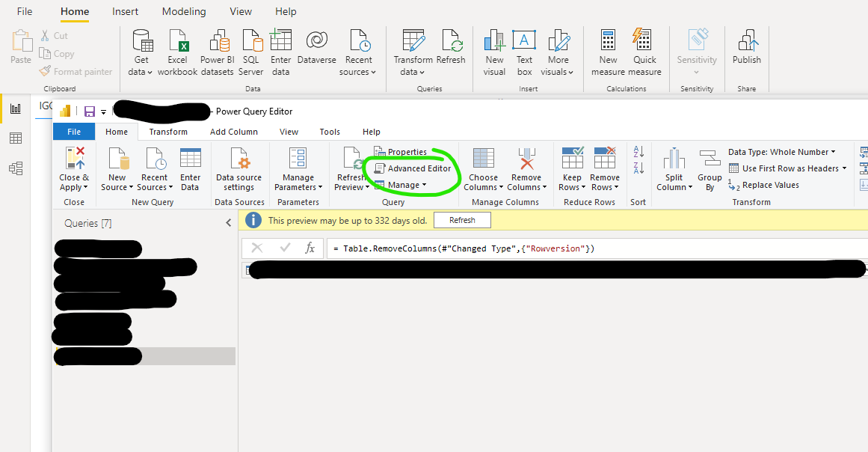Expand the Manage query dropdown
This screenshot has width=868, height=452.
(x=401, y=185)
